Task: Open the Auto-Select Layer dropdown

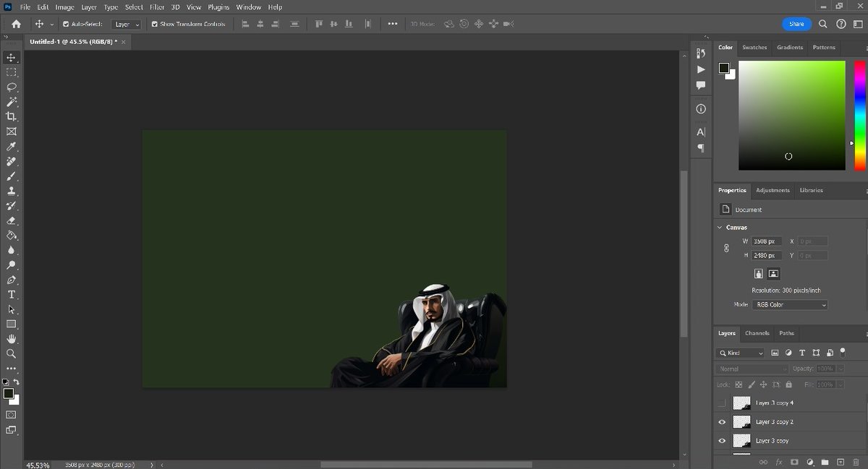Action: (x=127, y=24)
